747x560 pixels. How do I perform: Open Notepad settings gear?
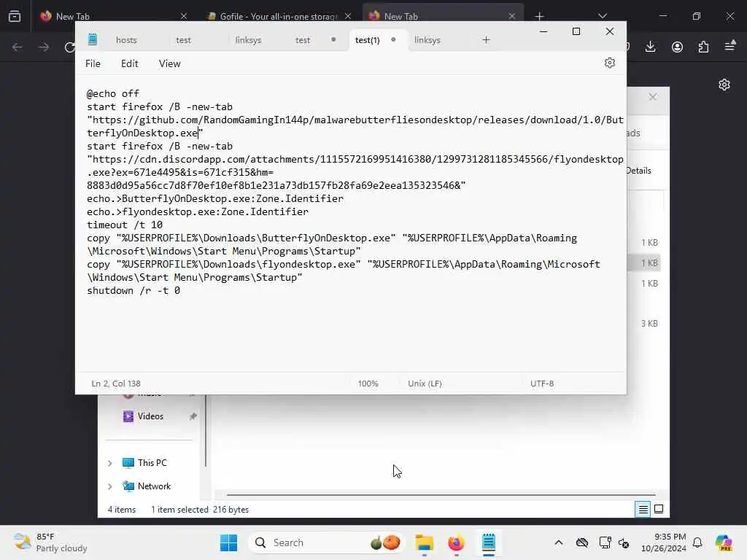609,63
